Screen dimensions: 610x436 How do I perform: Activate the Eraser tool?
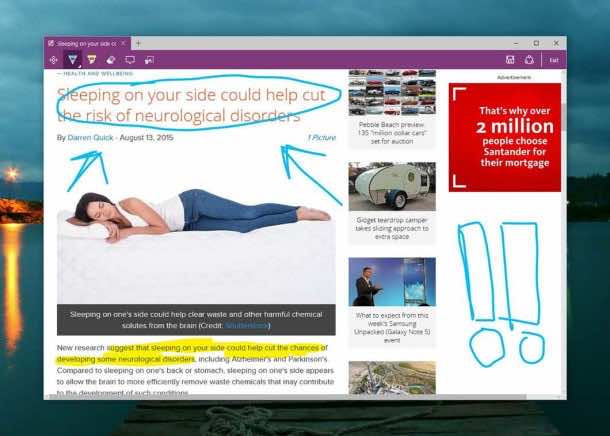pos(111,60)
